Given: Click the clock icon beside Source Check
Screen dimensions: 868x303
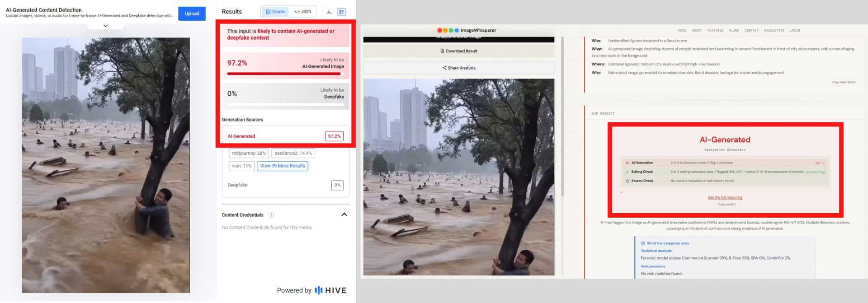Looking at the screenshot, I should (x=627, y=181).
